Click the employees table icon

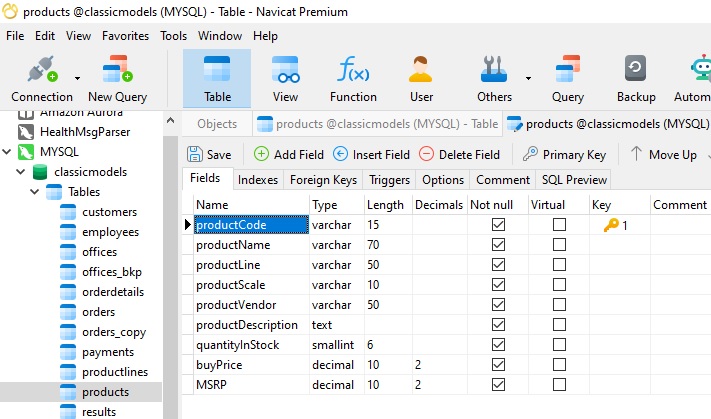[x=68, y=232]
